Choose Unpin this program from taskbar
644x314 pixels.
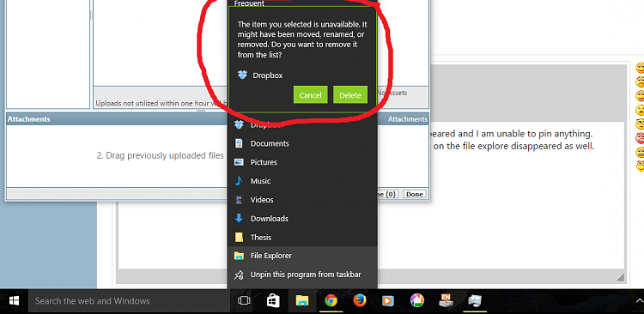pyautogui.click(x=302, y=275)
